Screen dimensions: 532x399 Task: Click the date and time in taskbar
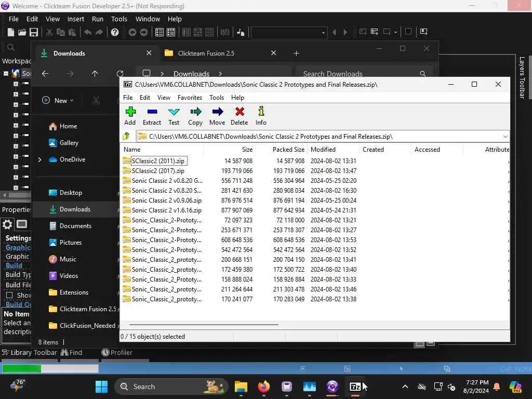tap(476, 387)
